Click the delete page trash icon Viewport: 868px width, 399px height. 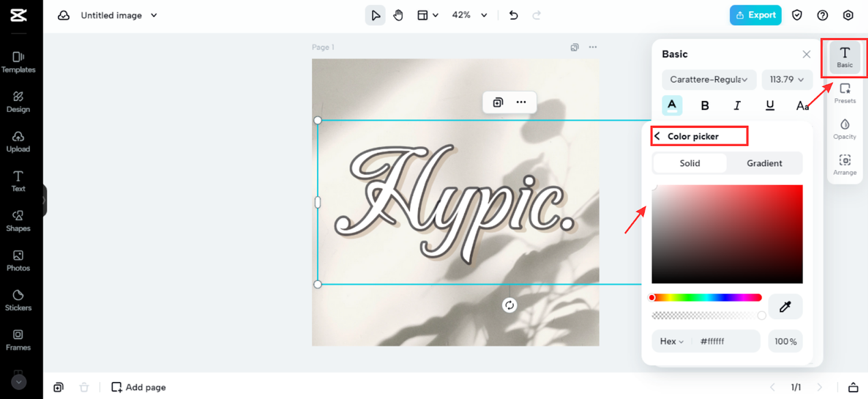click(x=84, y=387)
